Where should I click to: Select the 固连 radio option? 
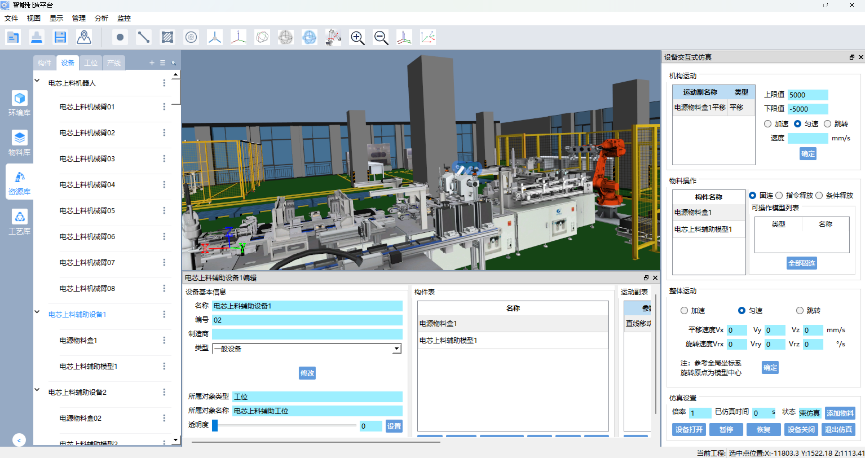pyautogui.click(x=752, y=195)
